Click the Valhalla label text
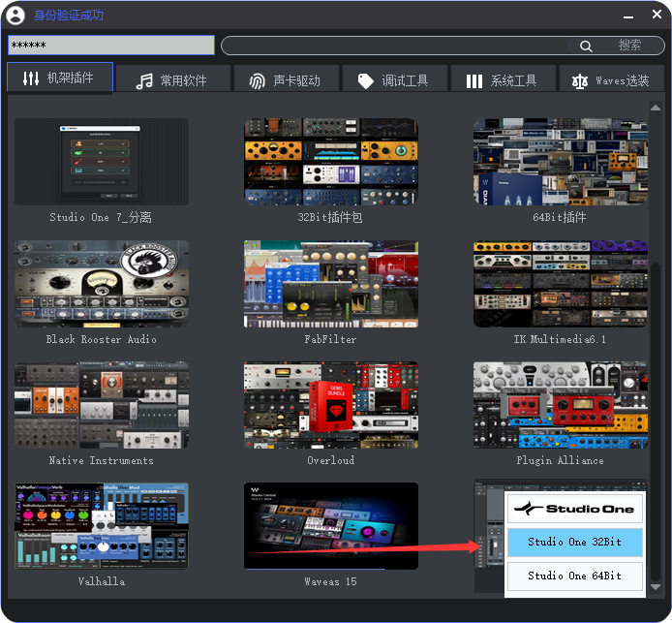The image size is (672, 623). pyautogui.click(x=102, y=582)
